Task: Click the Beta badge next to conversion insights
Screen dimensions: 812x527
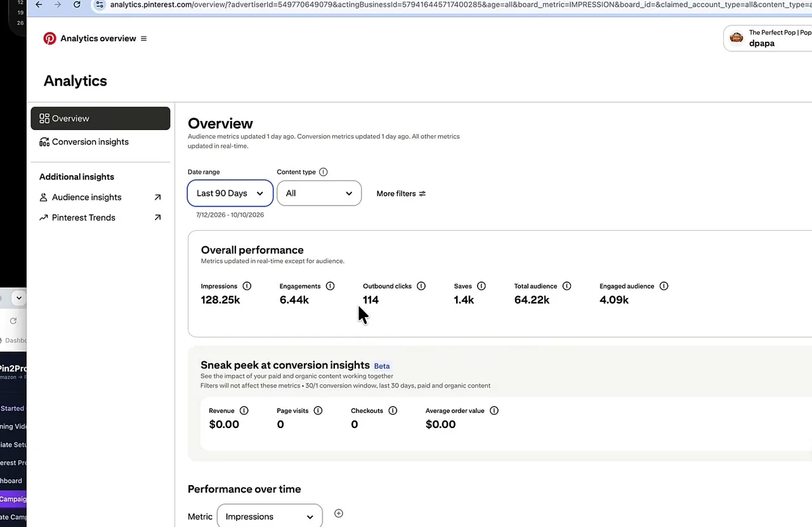Action: 382,366
